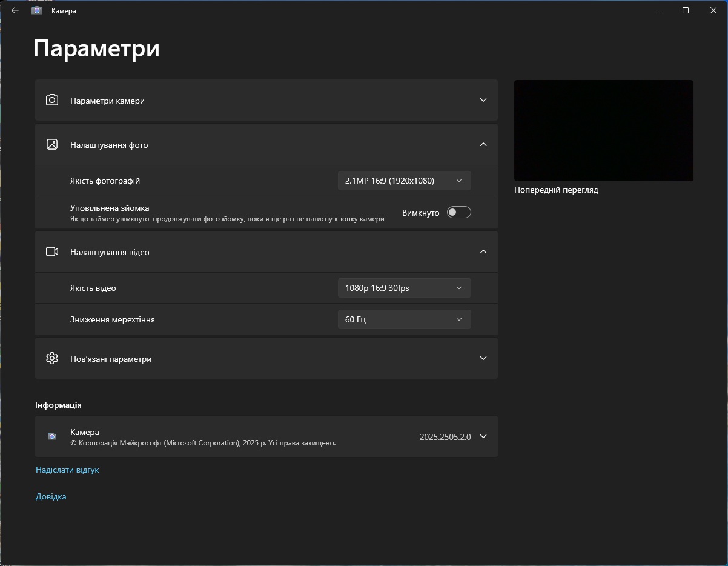The height and width of the screenshot is (566, 728).
Task: Maximize the Camera window
Action: [x=685, y=10]
